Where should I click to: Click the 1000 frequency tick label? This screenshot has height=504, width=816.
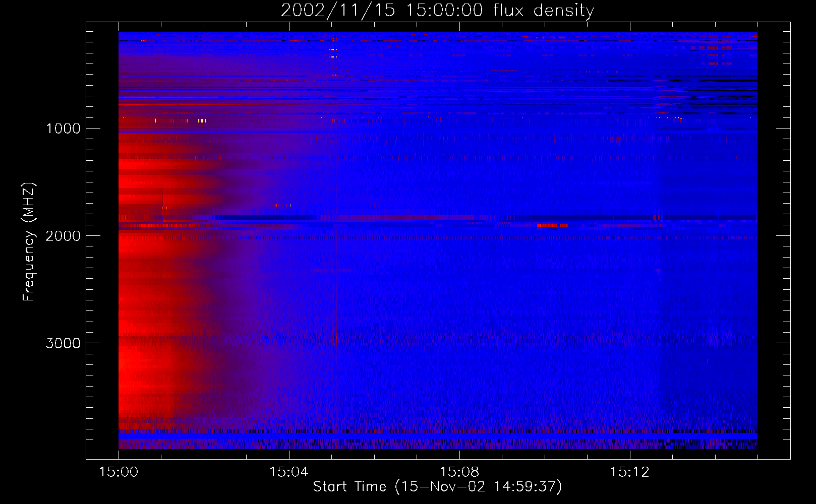click(63, 129)
